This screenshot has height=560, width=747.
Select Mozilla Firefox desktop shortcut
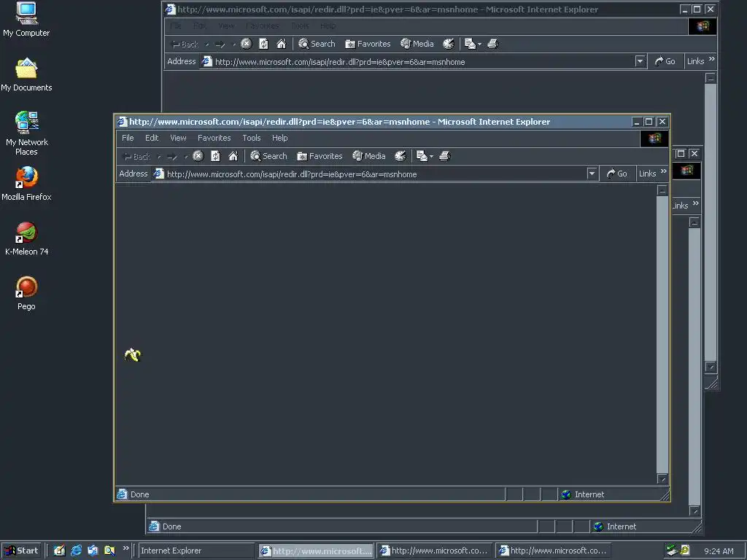point(26,184)
